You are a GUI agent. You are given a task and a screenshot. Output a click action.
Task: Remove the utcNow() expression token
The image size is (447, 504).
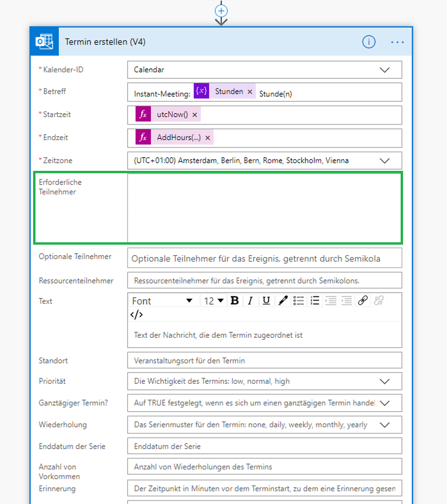(195, 115)
